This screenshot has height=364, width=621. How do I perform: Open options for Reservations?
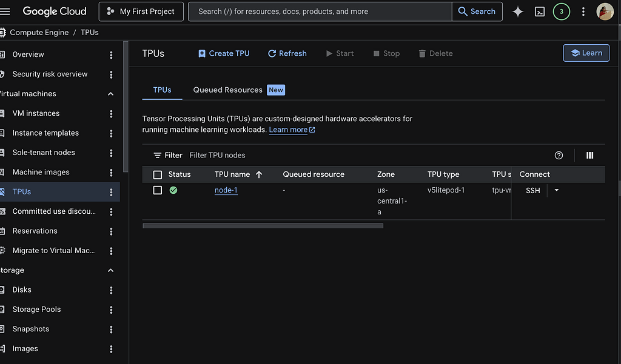coord(111,231)
